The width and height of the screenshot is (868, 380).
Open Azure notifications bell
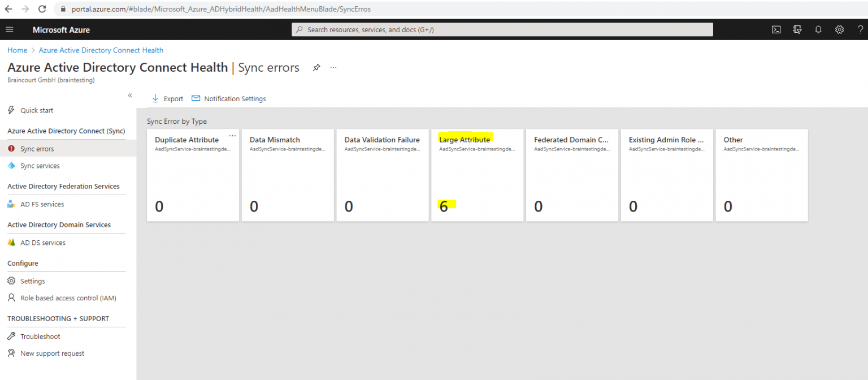(x=818, y=29)
